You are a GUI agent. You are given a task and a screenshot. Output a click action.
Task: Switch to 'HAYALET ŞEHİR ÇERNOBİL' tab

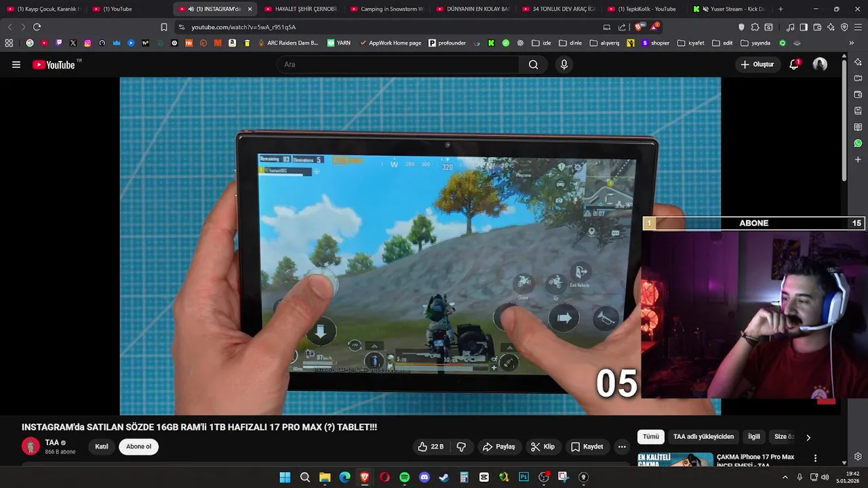click(300, 9)
